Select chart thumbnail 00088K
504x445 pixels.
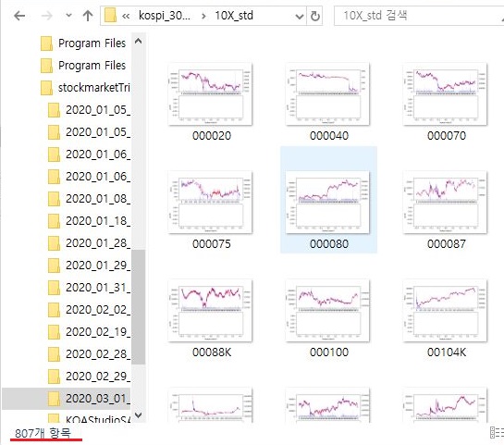tap(211, 311)
